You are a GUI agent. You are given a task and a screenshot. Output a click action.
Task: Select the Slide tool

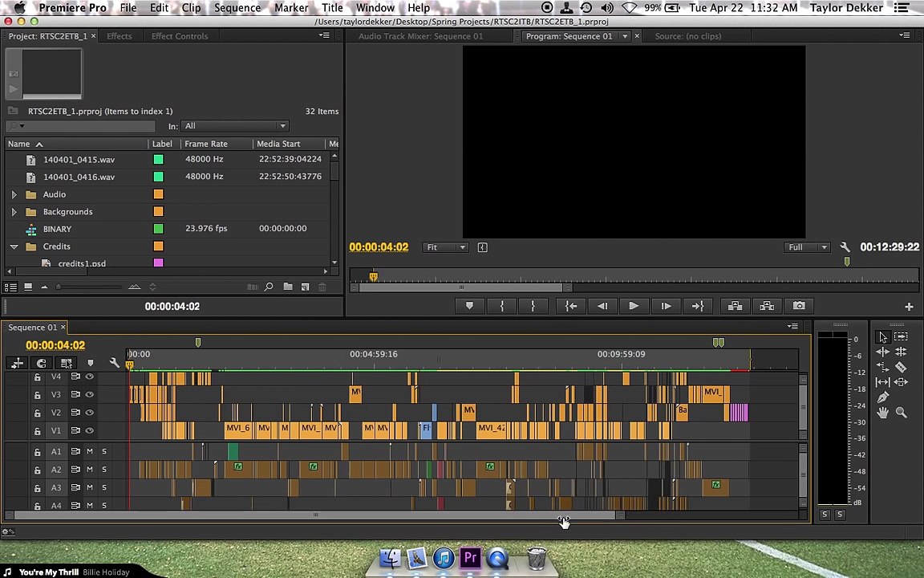coord(901,382)
